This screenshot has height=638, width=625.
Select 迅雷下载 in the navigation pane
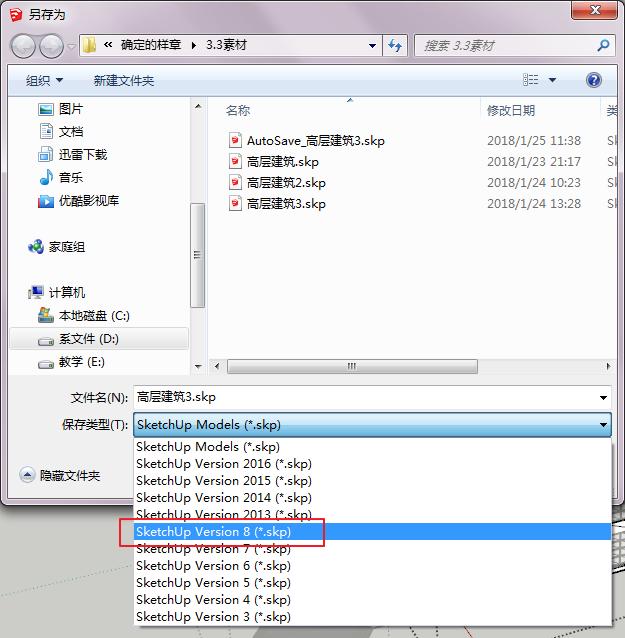pos(73,155)
